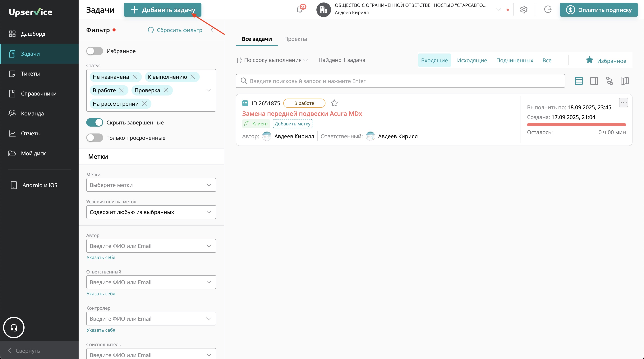The width and height of the screenshot is (644, 359).
Task: Open the map view icon
Action: pyautogui.click(x=624, y=81)
